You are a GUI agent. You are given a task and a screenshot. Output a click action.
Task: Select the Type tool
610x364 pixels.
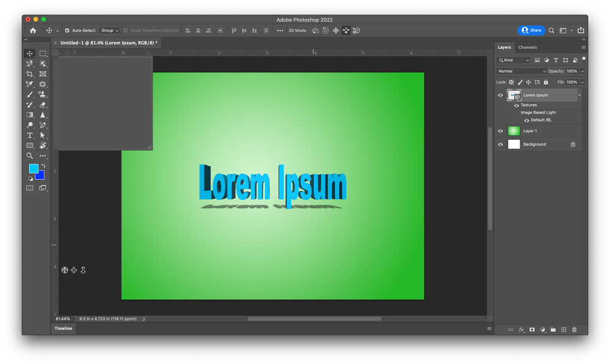coord(29,135)
